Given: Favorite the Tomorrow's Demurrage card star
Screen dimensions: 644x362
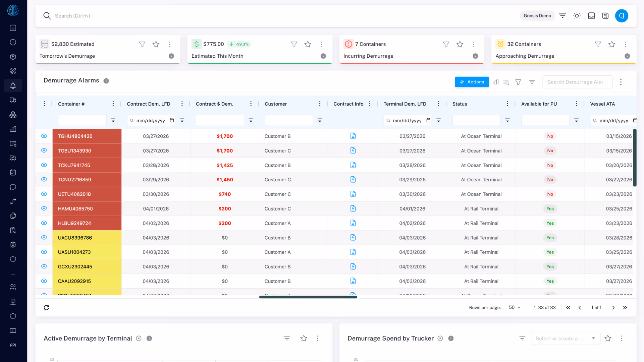Looking at the screenshot, I should coord(156,44).
